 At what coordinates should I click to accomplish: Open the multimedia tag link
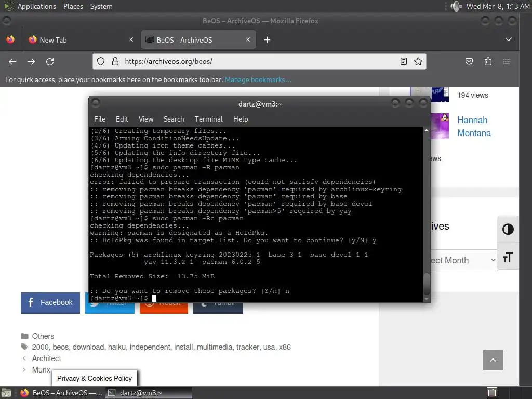pos(215,347)
